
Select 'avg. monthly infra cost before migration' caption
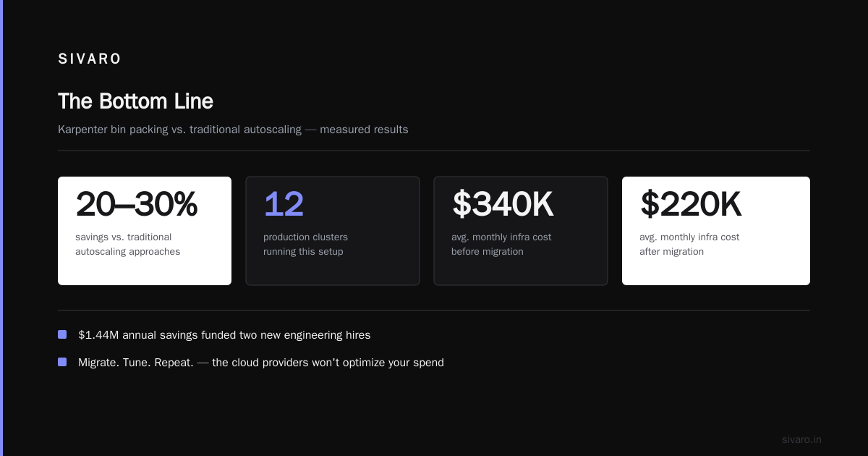click(x=501, y=245)
